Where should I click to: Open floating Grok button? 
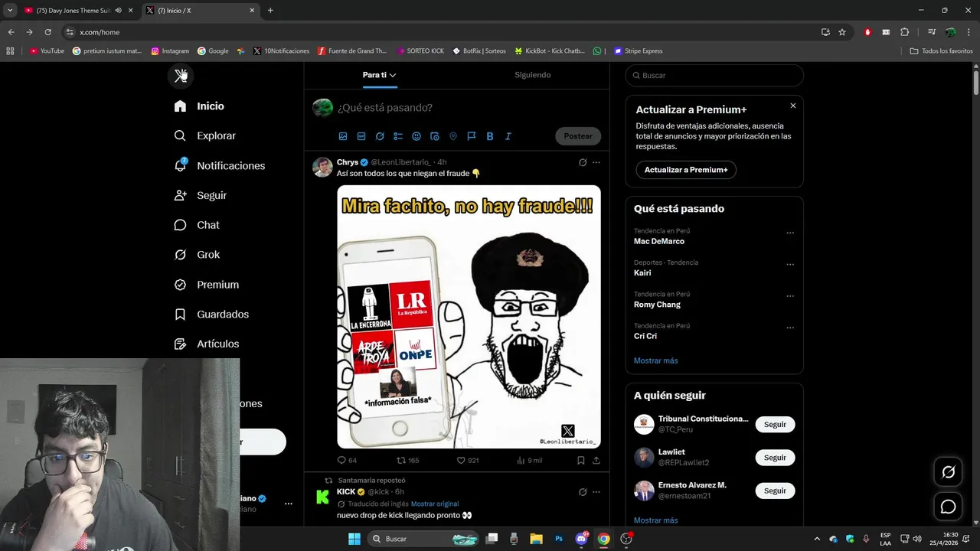click(948, 472)
